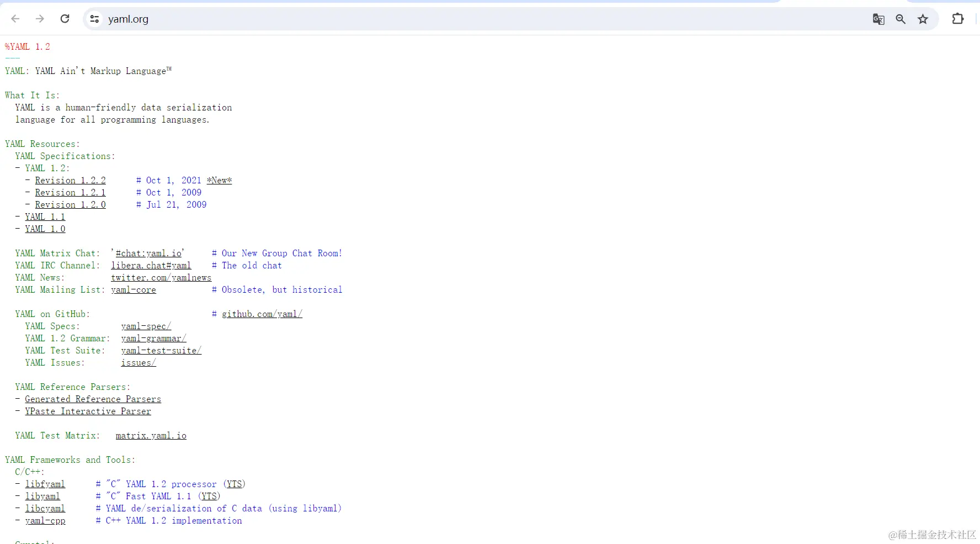980x544 pixels.
Task: Open the yaml-test-suite/ link
Action: click(161, 351)
